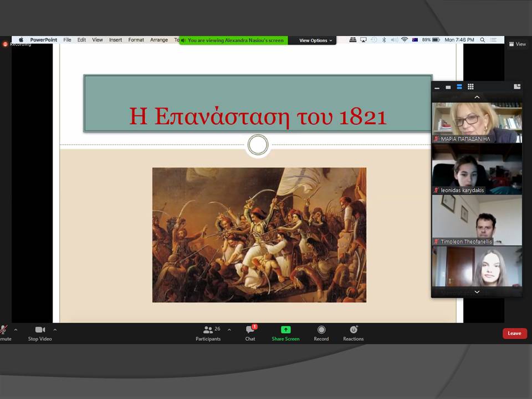Start recording with the Record button

(x=321, y=334)
